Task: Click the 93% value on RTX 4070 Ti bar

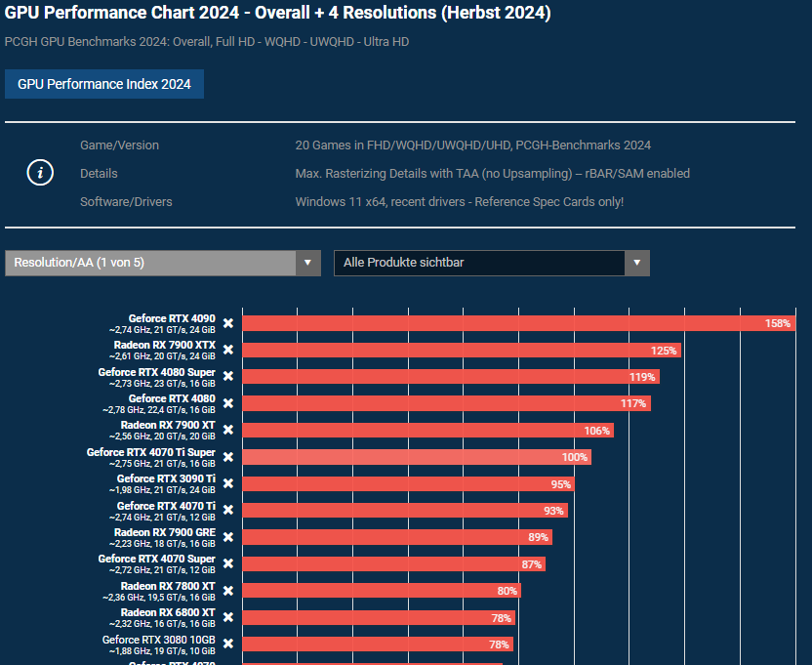Action: 553,511
